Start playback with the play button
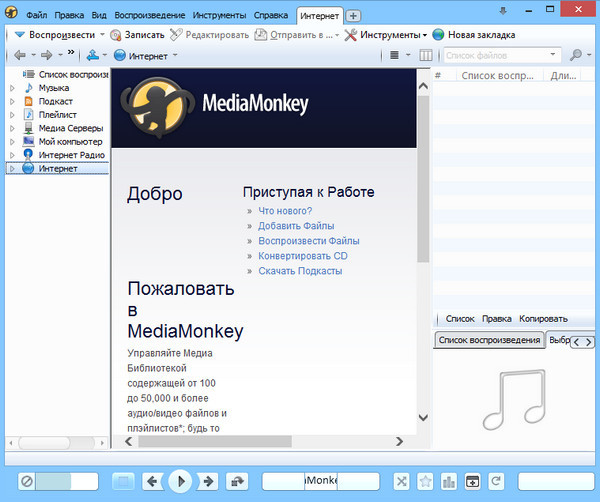The image size is (600, 502). [181, 481]
